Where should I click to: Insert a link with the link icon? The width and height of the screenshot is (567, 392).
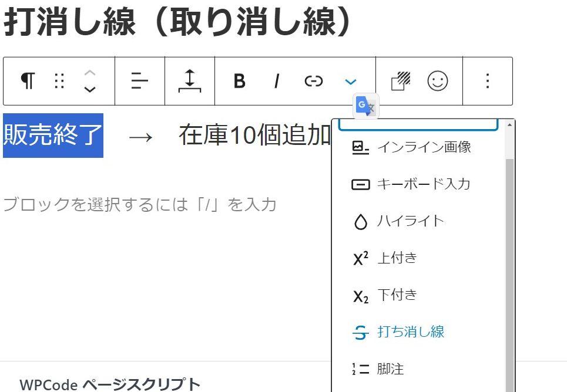tap(314, 81)
